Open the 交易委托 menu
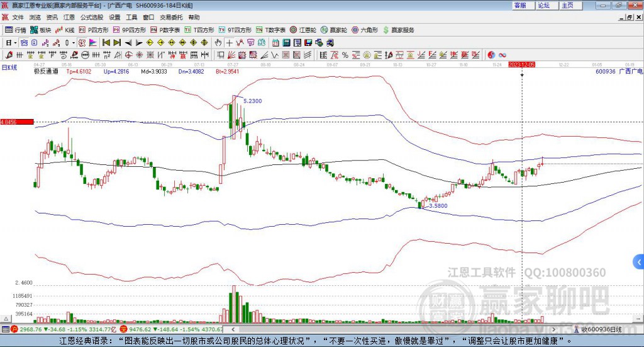 click(171, 17)
